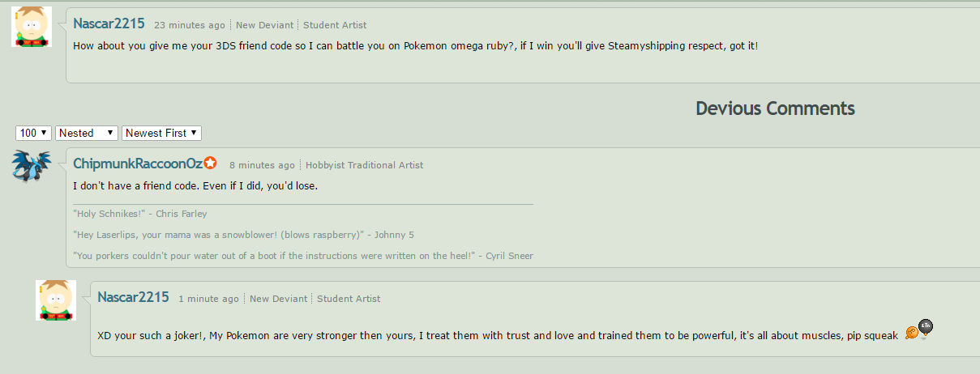Image resolution: width=980 pixels, height=374 pixels.
Task: Click "Student Artist" label in the nested reply
Action: point(349,299)
